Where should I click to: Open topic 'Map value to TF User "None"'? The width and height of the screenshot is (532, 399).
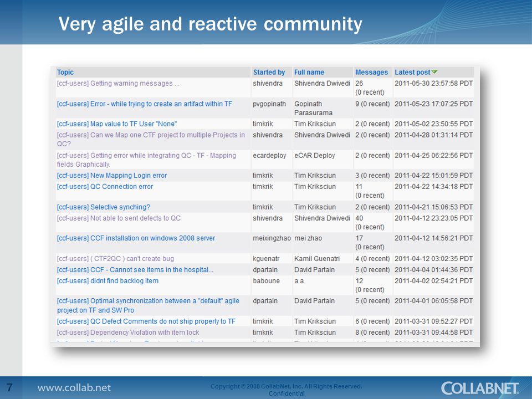point(117,124)
